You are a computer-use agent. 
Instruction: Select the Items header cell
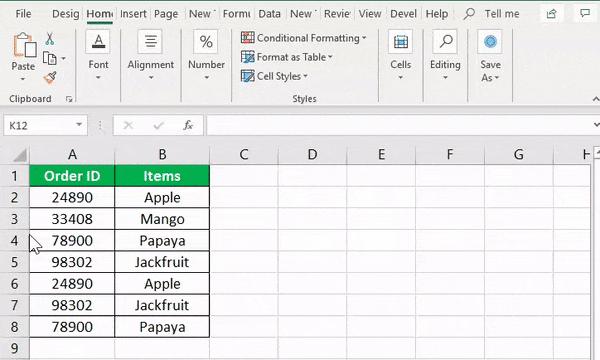(162, 176)
